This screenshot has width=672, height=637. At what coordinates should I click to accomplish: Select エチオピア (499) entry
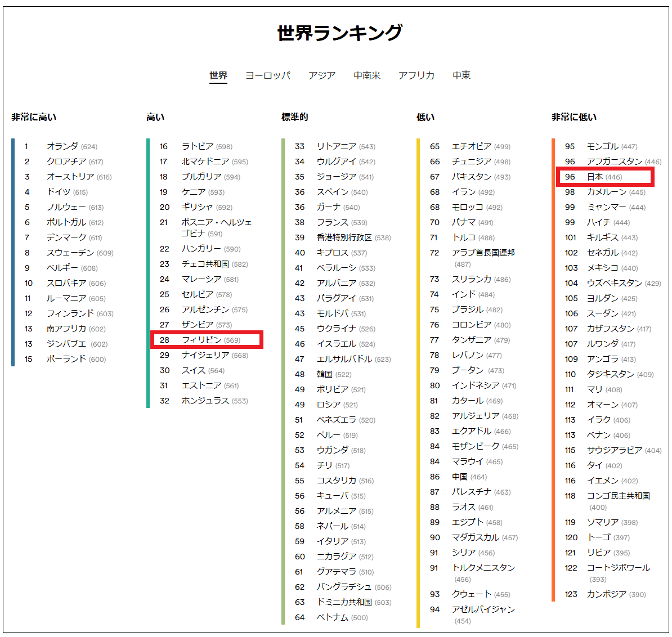pos(481,146)
